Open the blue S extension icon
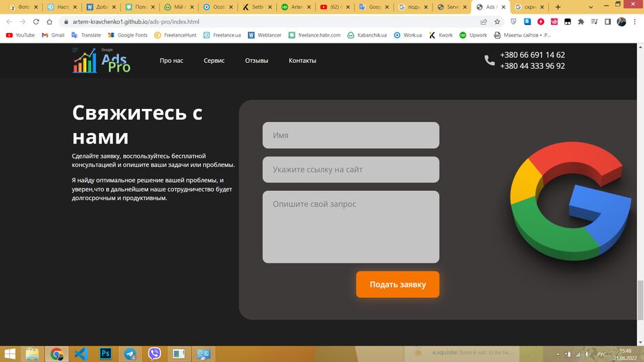 coord(528,22)
